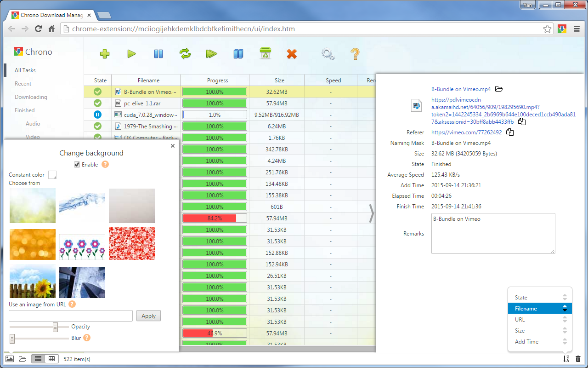Click the add new task plus icon
588x368 pixels.
pos(104,54)
